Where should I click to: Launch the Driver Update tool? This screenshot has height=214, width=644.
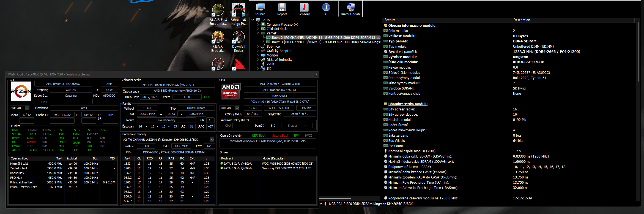pos(350,9)
